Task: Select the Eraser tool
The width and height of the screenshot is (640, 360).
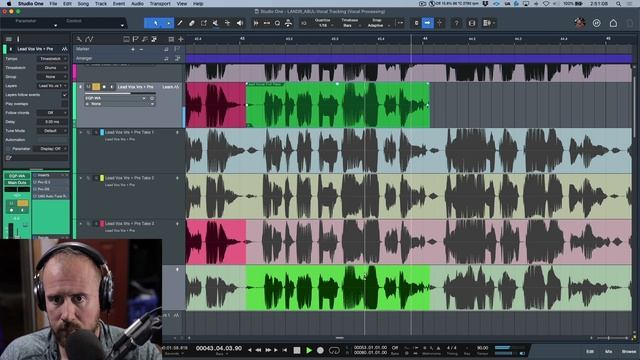Action: (x=191, y=23)
